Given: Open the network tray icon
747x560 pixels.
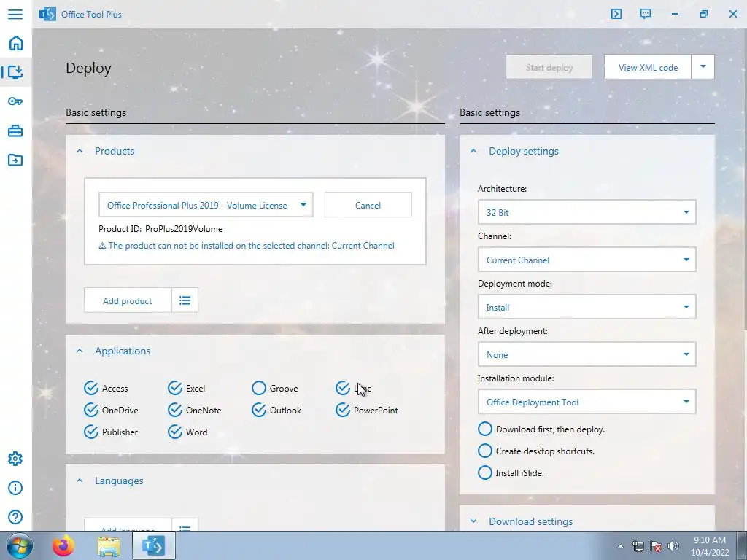Looking at the screenshot, I should pyautogui.click(x=638, y=546).
